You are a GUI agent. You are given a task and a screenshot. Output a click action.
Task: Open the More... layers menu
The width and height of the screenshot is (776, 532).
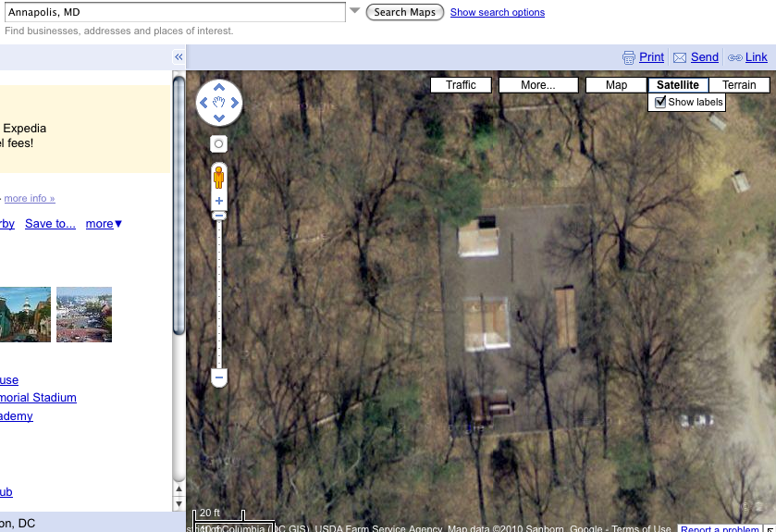(x=538, y=85)
